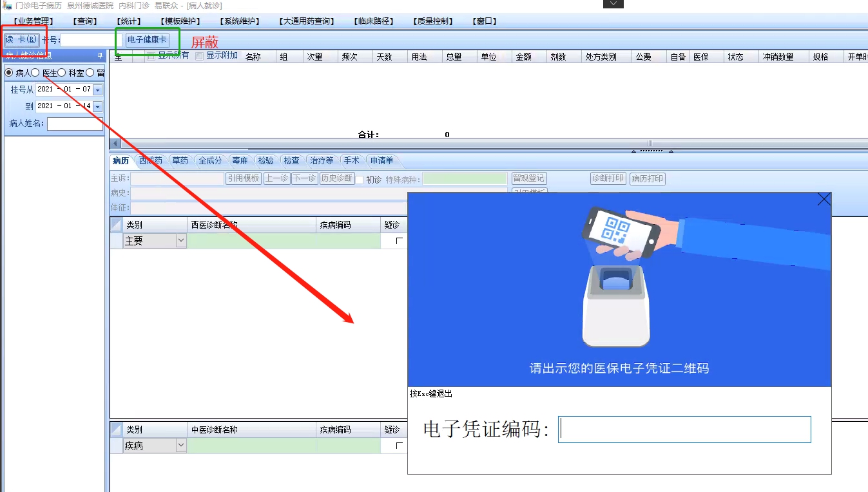Check 疑诊 in the 中医诊断 疾病 row
Image resolution: width=868 pixels, height=492 pixels.
(400, 446)
